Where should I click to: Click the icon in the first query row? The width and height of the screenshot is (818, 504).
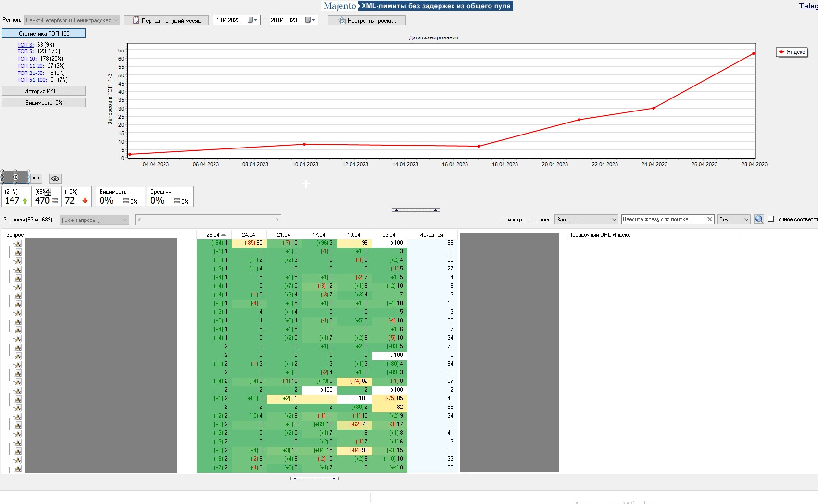pos(18,243)
